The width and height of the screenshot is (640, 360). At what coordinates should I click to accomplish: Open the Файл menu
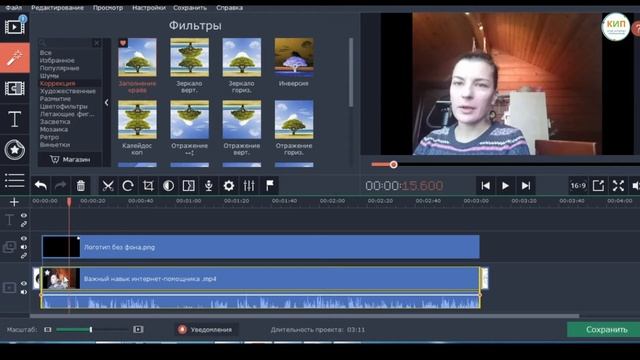[x=14, y=8]
